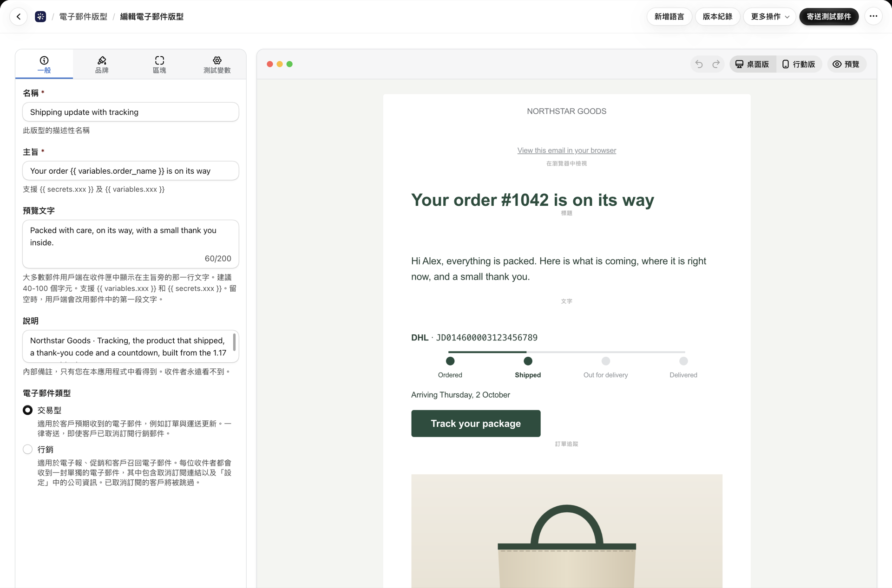This screenshot has width=892, height=588.
Task: Click the 主旨 subject input field
Action: pyautogui.click(x=131, y=171)
